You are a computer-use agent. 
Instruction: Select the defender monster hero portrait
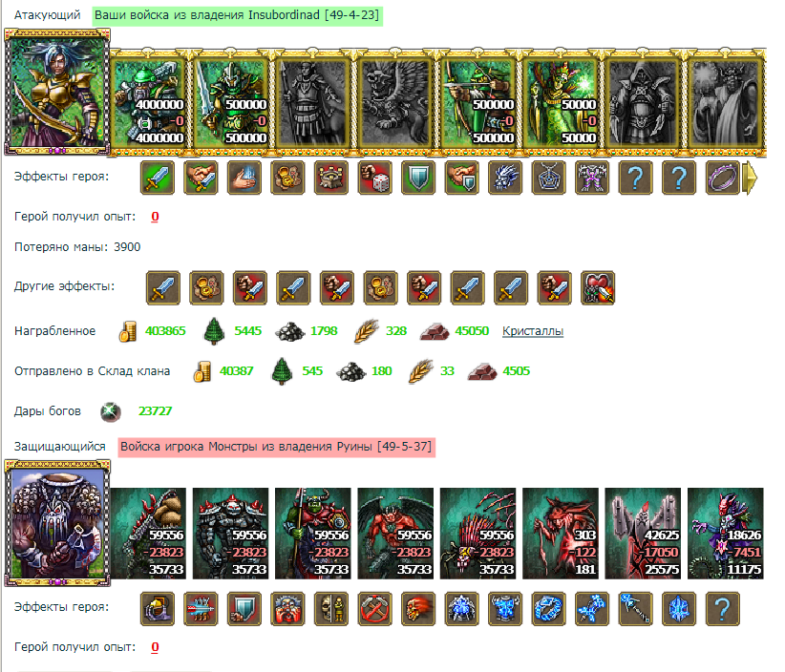(57, 523)
